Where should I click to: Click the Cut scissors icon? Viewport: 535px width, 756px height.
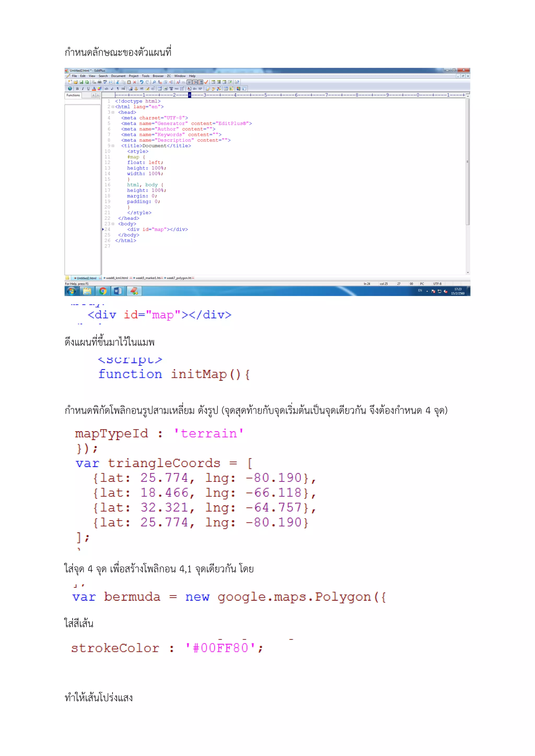[x=118, y=82]
